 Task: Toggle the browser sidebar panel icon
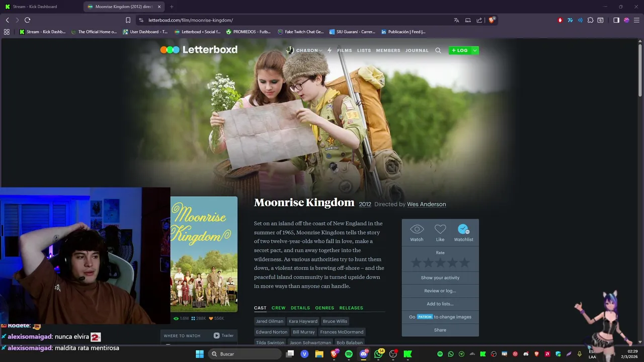(616, 20)
